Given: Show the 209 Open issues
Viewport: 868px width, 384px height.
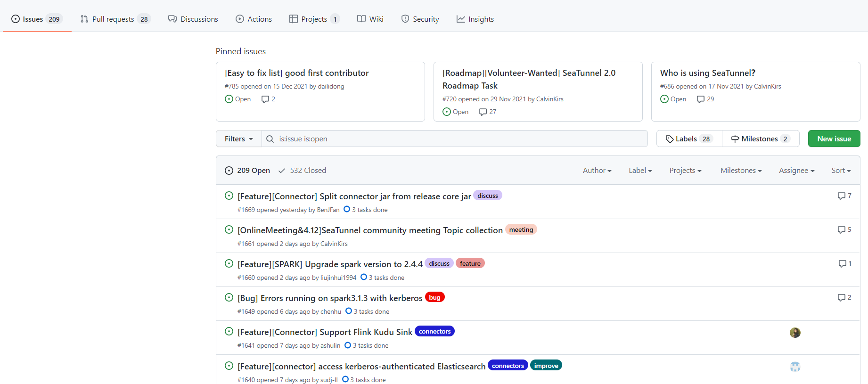Looking at the screenshot, I should pos(248,171).
